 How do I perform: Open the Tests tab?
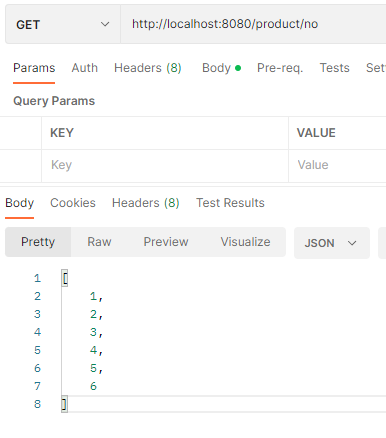[334, 68]
